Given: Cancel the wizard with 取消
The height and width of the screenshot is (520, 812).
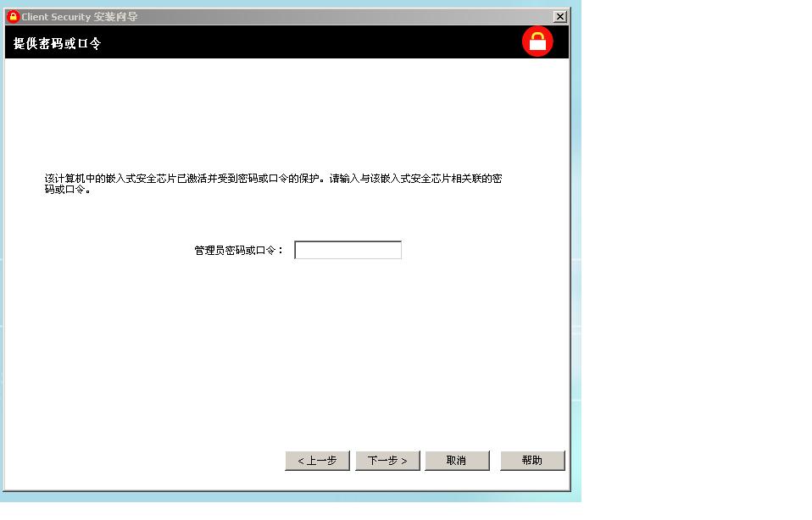Looking at the screenshot, I should click(457, 461).
